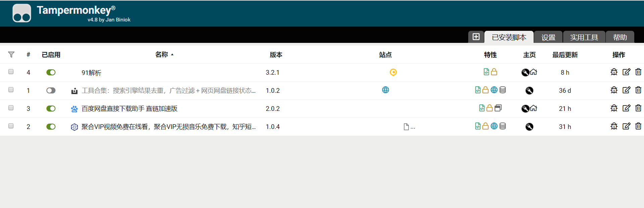
Task: Click globe feature icon in 聚合VIP视频 row
Action: point(494,126)
